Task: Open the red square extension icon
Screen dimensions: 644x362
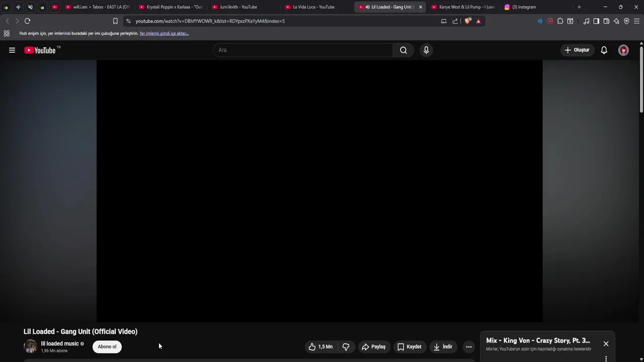Action: (550, 21)
